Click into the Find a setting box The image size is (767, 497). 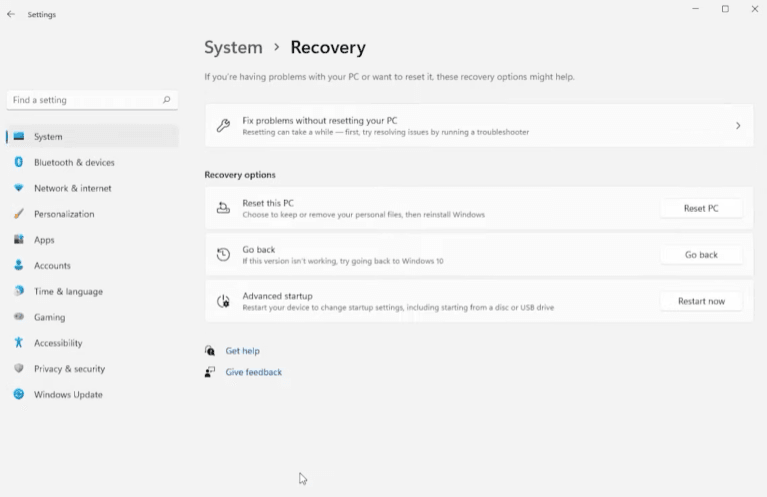click(92, 100)
